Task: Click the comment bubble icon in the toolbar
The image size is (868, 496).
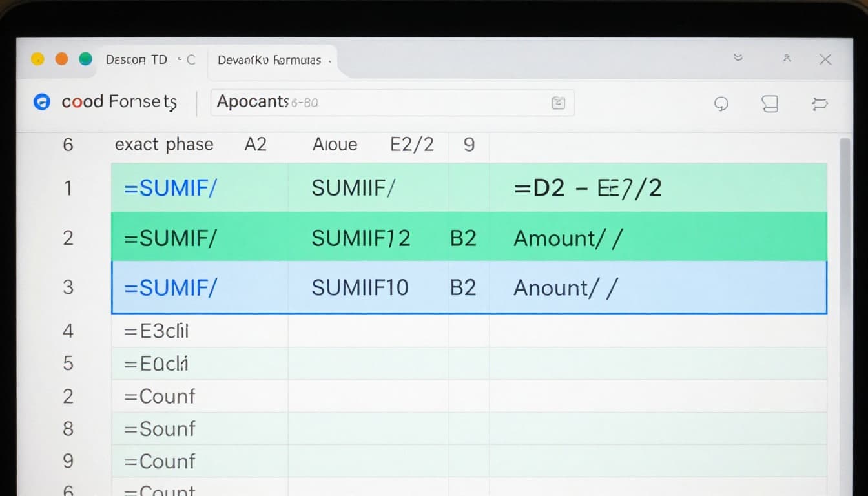Action: click(x=721, y=104)
